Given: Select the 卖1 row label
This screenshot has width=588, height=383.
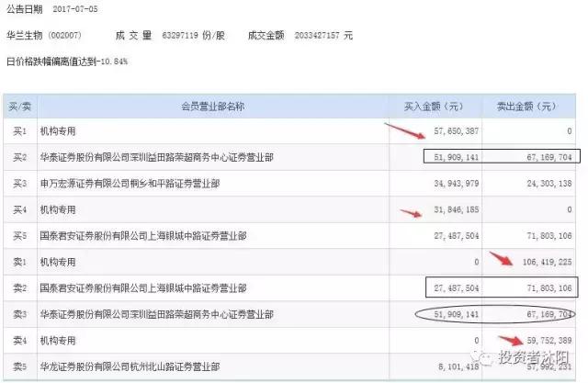Looking at the screenshot, I should click(20, 262).
